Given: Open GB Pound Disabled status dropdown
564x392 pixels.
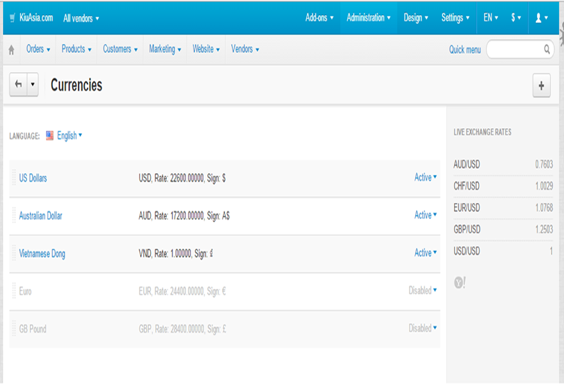Looking at the screenshot, I should click(422, 328).
